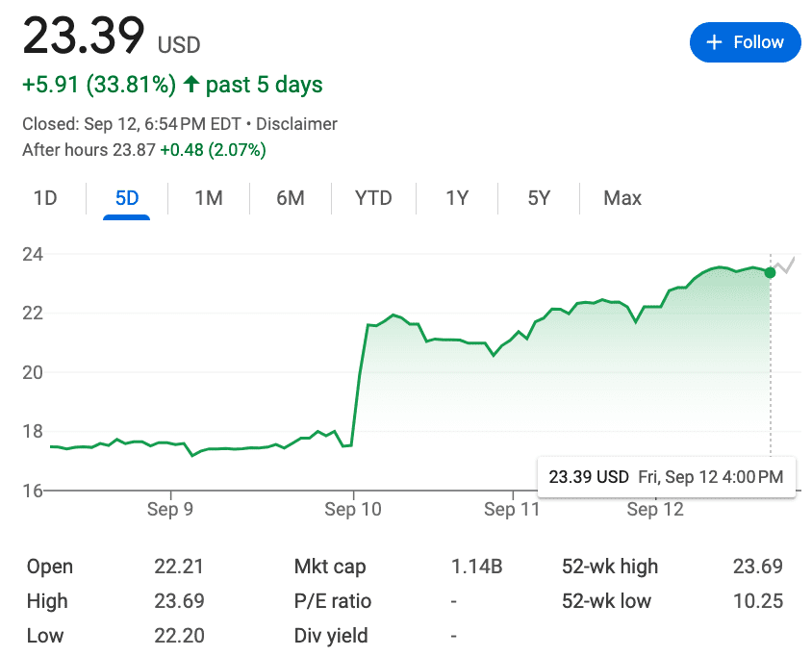Image resolution: width=812 pixels, height=656 pixels.
Task: Click the green up arrow icon
Action: coord(190,85)
